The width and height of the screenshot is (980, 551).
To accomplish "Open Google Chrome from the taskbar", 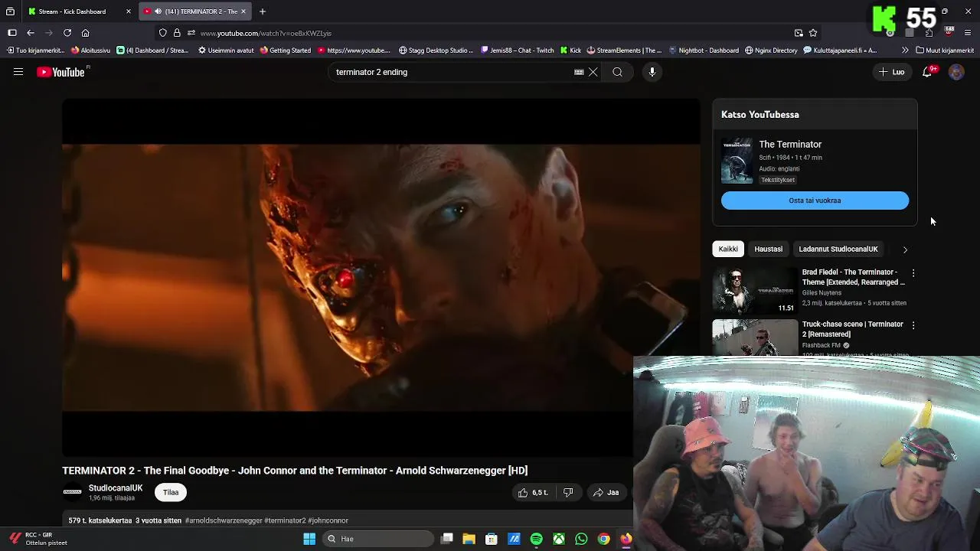I will click(604, 539).
